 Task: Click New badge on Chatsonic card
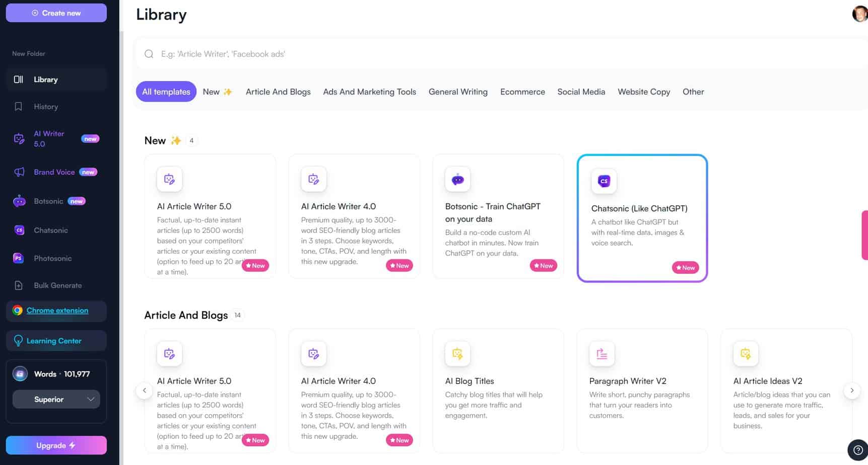click(x=685, y=268)
